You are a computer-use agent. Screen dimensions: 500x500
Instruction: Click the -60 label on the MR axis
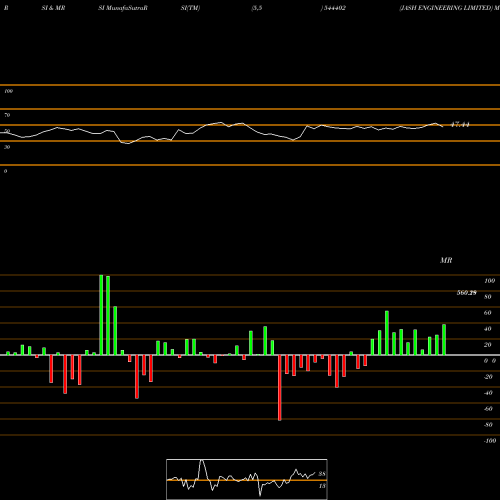point(488,409)
